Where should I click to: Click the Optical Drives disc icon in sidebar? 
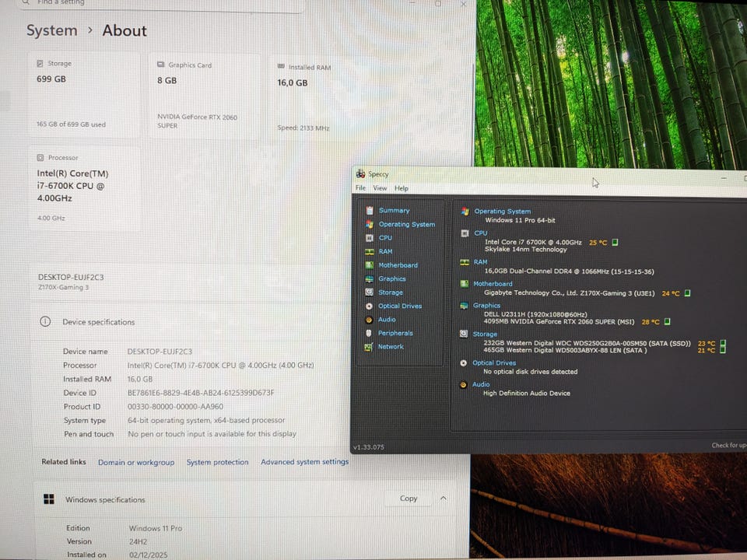tap(369, 306)
